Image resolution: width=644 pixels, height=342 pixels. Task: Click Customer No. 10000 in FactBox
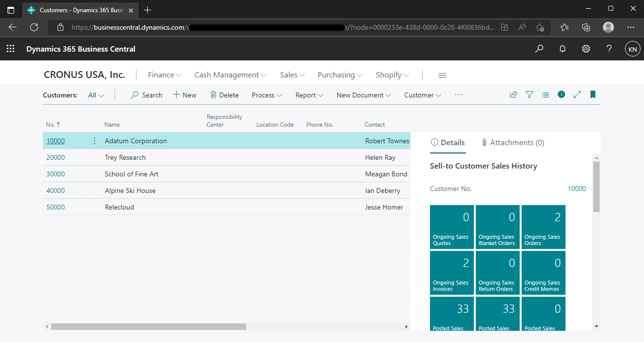[x=577, y=189]
